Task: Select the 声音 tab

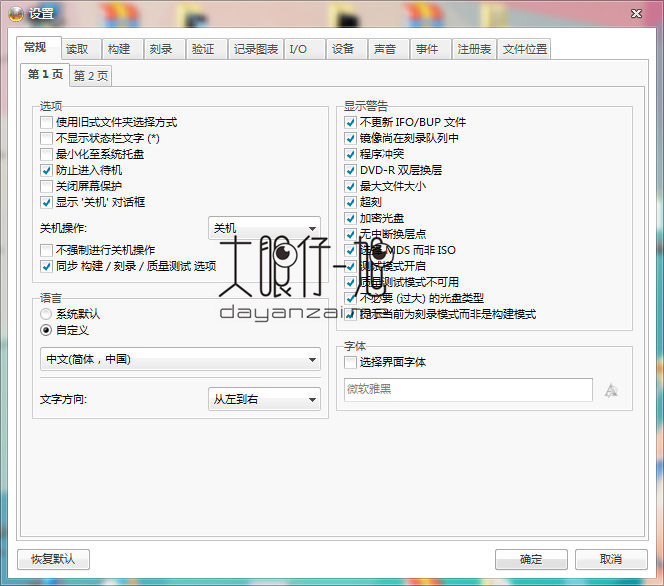Action: (x=389, y=49)
